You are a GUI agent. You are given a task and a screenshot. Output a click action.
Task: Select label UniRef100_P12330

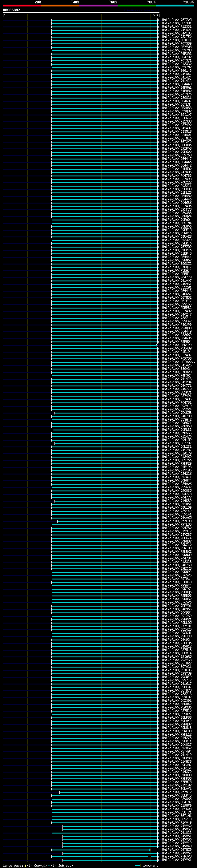point(176,64)
